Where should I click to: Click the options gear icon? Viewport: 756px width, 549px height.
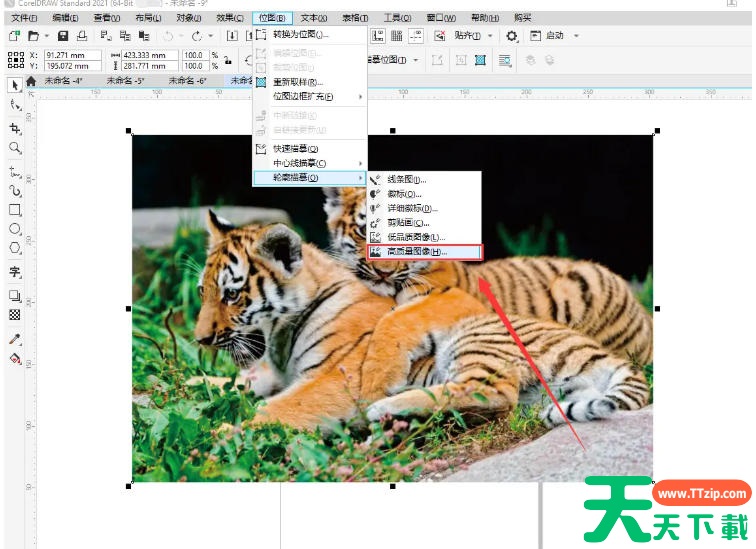click(x=512, y=36)
